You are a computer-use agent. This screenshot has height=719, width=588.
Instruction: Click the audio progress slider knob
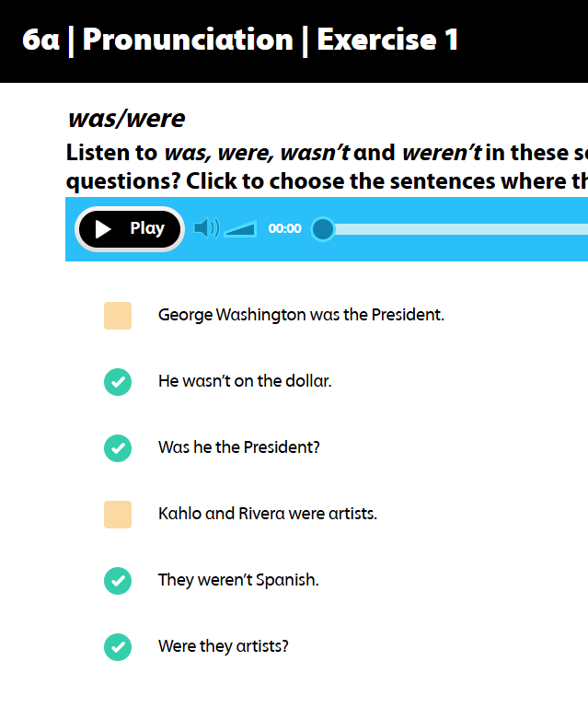pyautogui.click(x=322, y=229)
